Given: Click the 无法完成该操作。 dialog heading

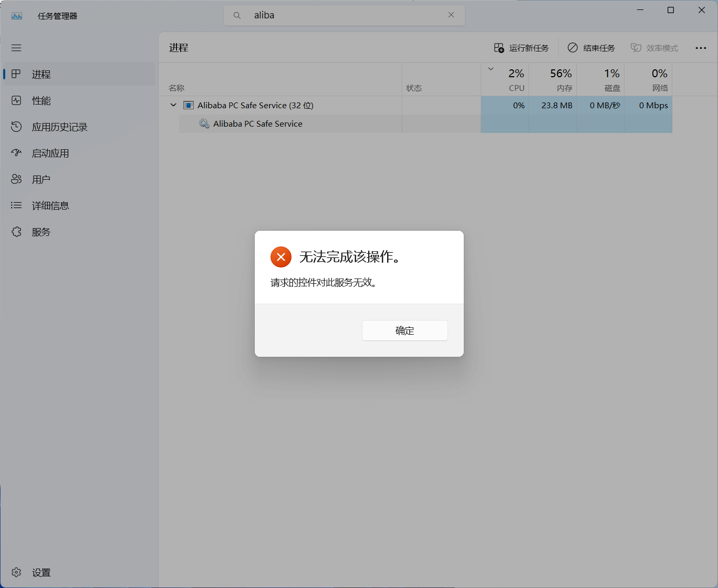Looking at the screenshot, I should point(351,256).
